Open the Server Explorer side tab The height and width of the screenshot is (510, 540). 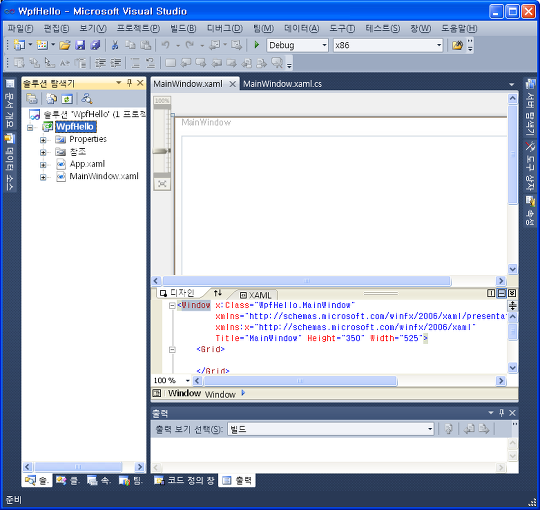point(530,107)
